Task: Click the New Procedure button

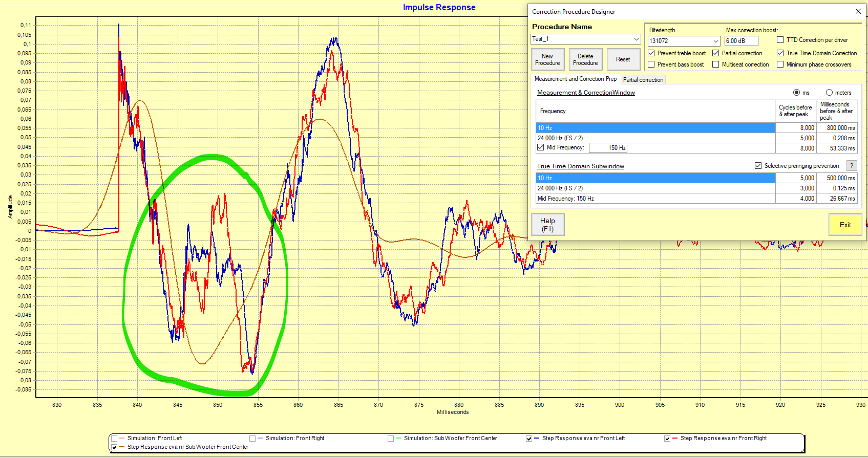Action: [547, 59]
